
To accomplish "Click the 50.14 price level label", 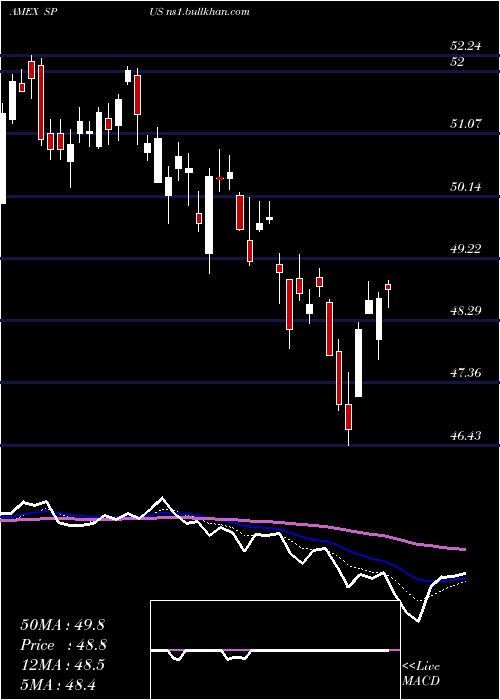I will coord(466,187).
